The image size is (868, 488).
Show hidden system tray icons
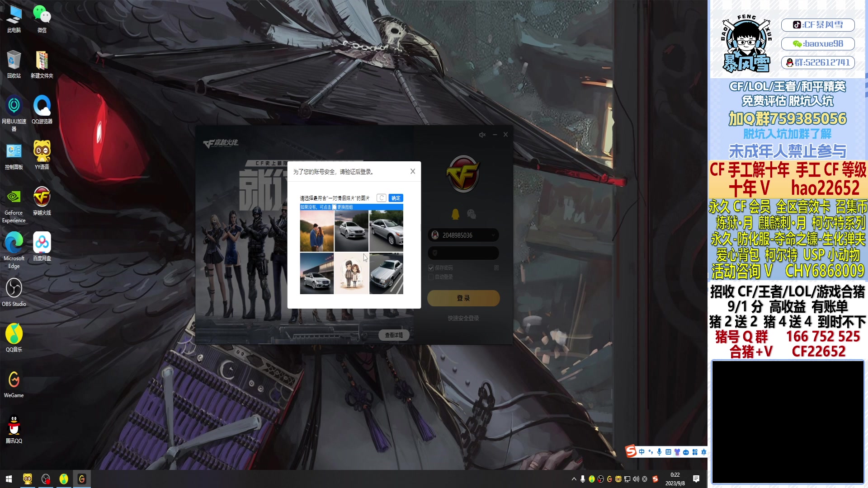pyautogui.click(x=574, y=479)
